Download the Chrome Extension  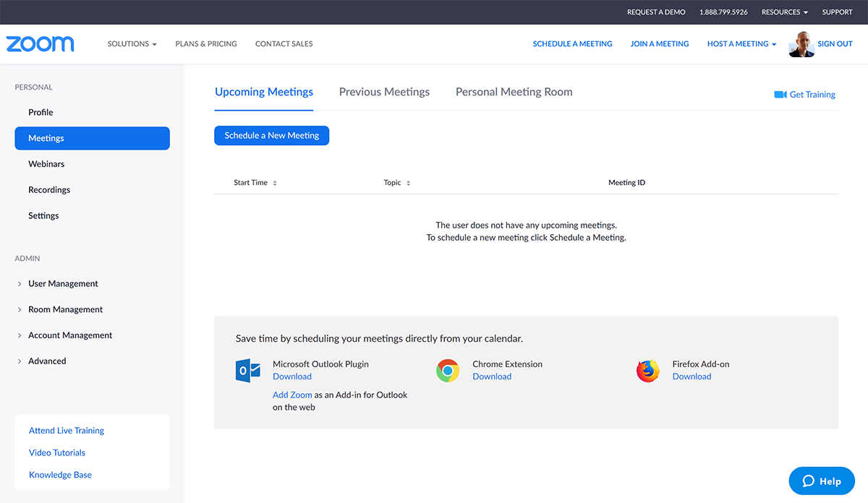(492, 376)
